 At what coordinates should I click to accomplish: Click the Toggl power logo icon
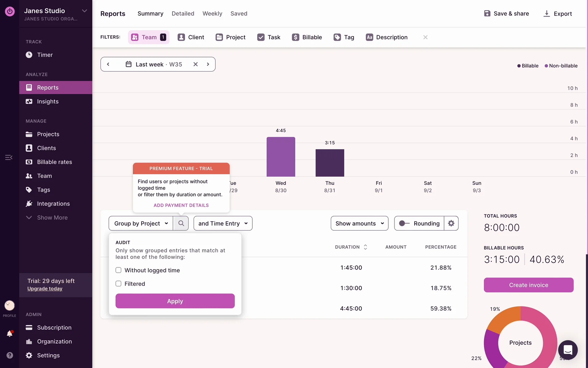click(9, 11)
